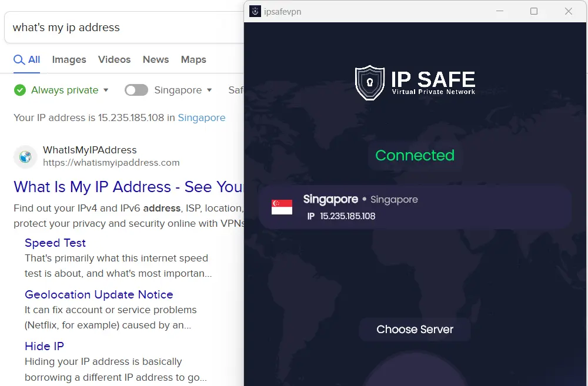588x386 pixels.
Task: Click the Singapore flag icon
Action: [282, 207]
